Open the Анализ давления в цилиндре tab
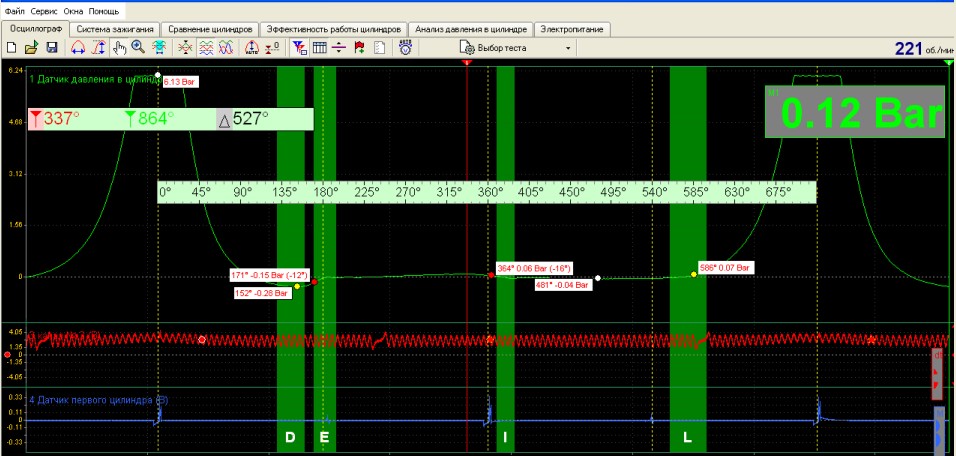 (471, 29)
